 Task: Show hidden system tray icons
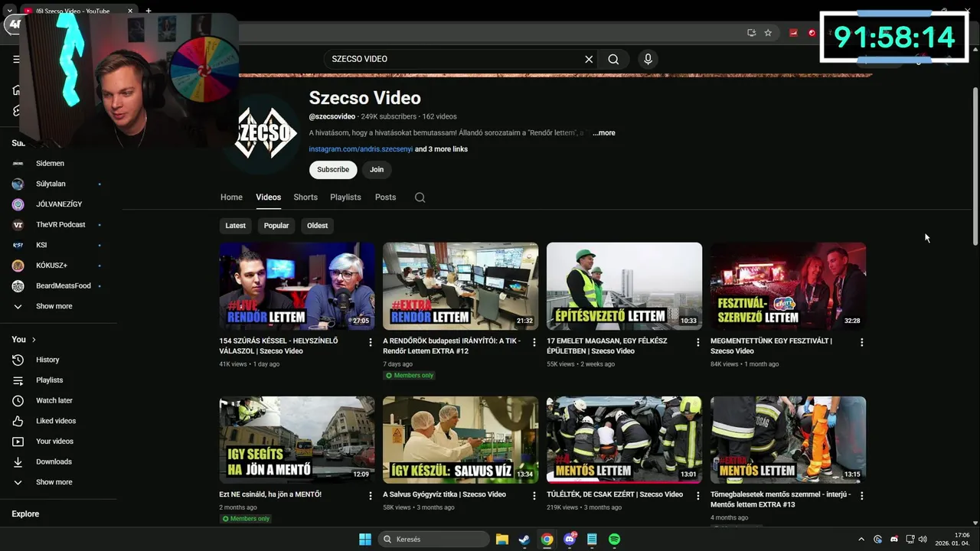(861, 540)
